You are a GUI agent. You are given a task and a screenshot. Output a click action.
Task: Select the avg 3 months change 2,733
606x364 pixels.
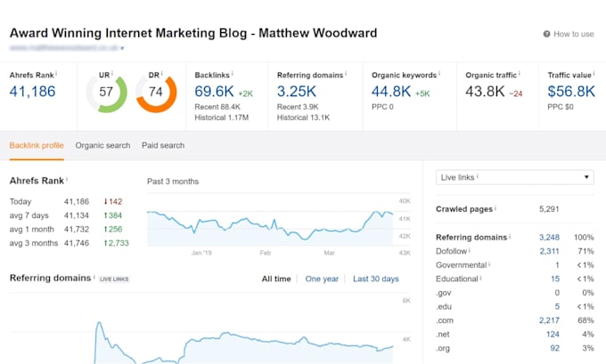(117, 243)
